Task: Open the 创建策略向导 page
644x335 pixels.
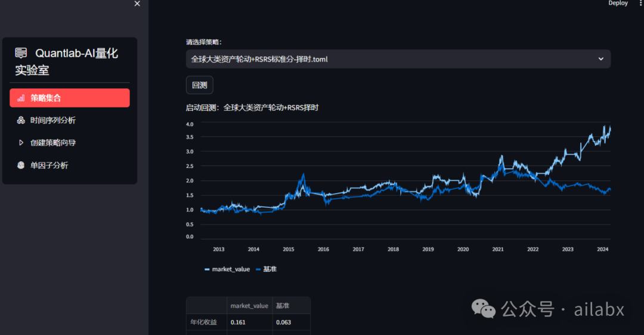Action: click(70, 142)
